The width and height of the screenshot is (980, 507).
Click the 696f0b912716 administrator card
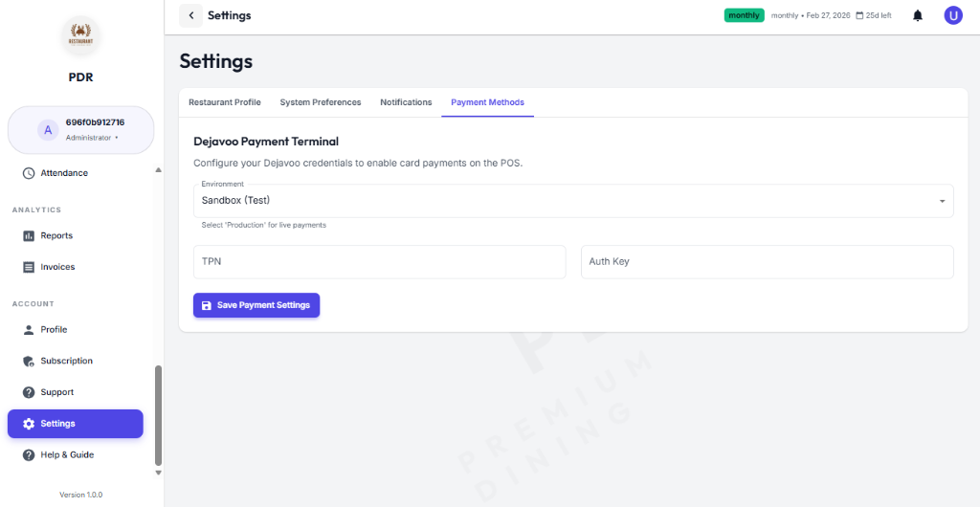[x=80, y=130]
